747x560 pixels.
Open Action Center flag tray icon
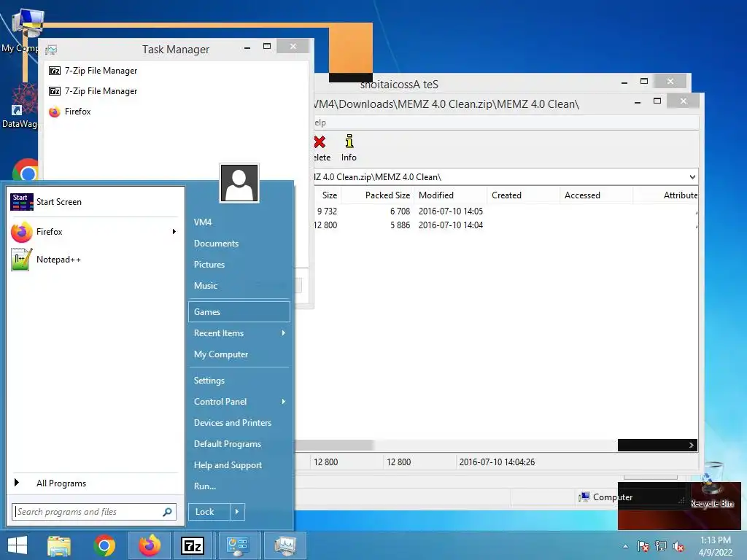coord(643,546)
